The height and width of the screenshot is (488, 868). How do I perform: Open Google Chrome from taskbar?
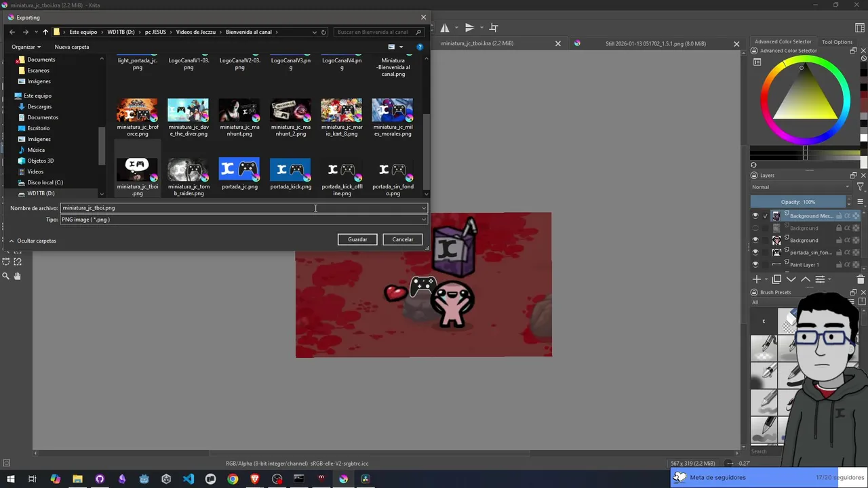pyautogui.click(x=233, y=479)
